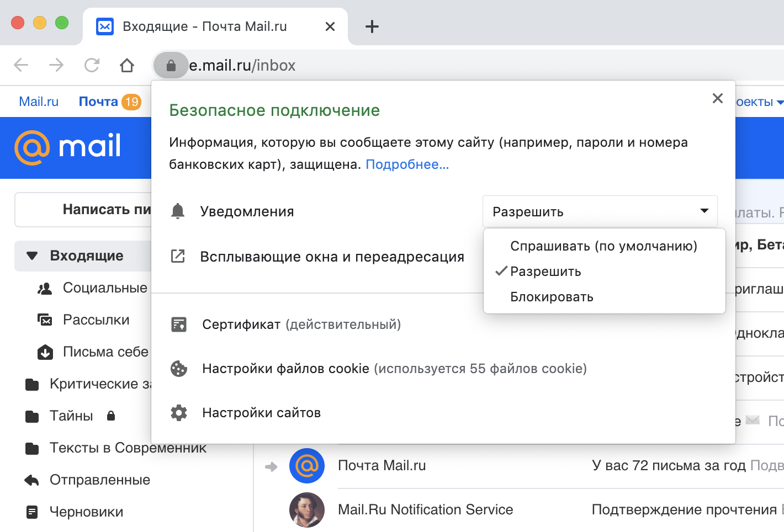Click Всплывающие окна и переадресация label
Viewport: 784px width, 532px height.
pyautogui.click(x=332, y=257)
